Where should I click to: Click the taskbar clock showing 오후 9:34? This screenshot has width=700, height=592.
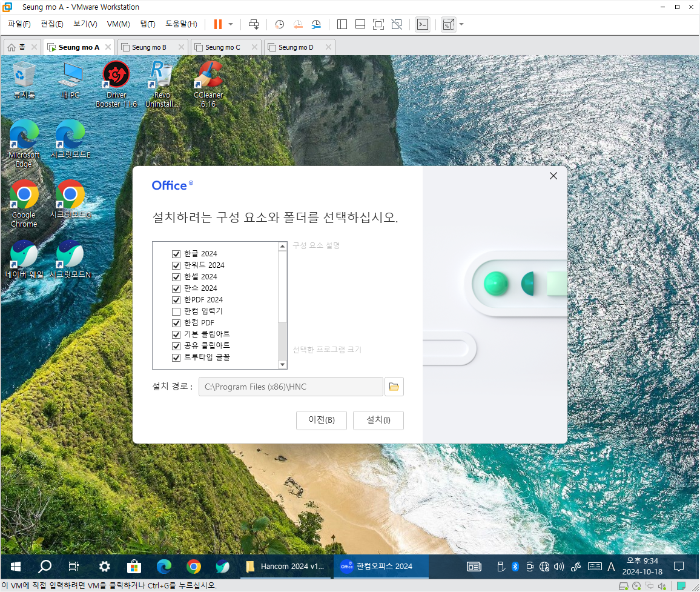point(642,567)
